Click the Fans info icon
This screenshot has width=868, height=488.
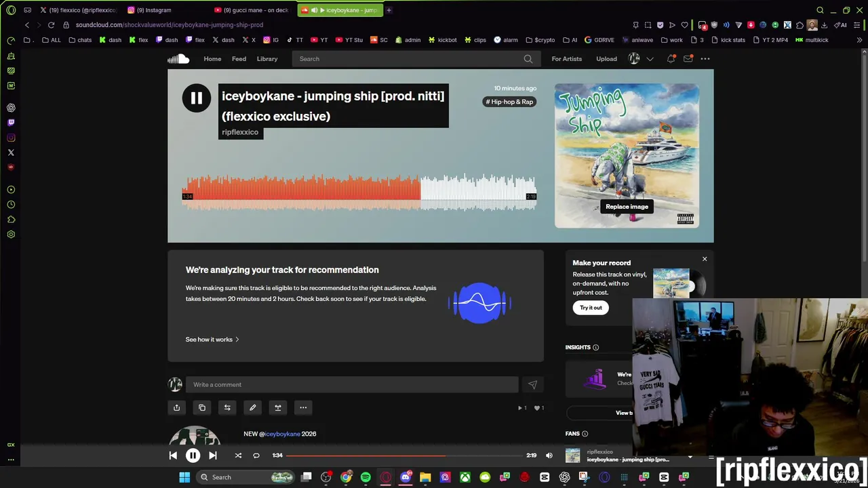[585, 434]
